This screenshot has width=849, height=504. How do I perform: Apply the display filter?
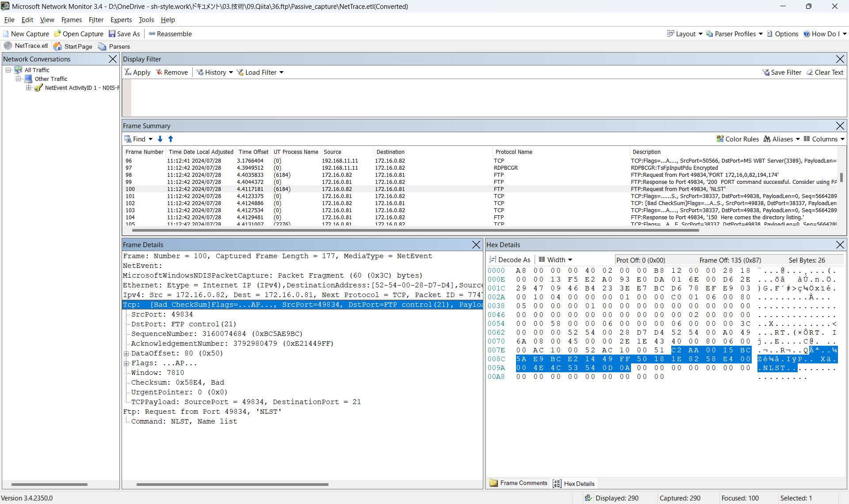(x=138, y=73)
